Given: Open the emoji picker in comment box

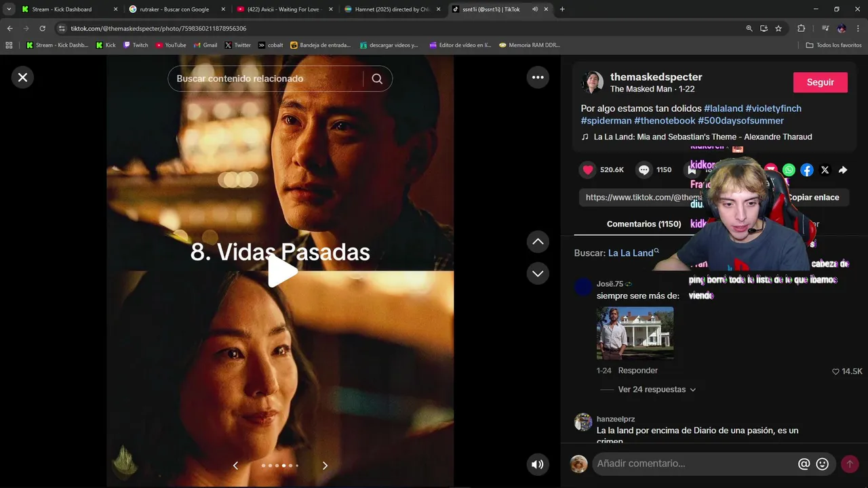Looking at the screenshot, I should (823, 464).
